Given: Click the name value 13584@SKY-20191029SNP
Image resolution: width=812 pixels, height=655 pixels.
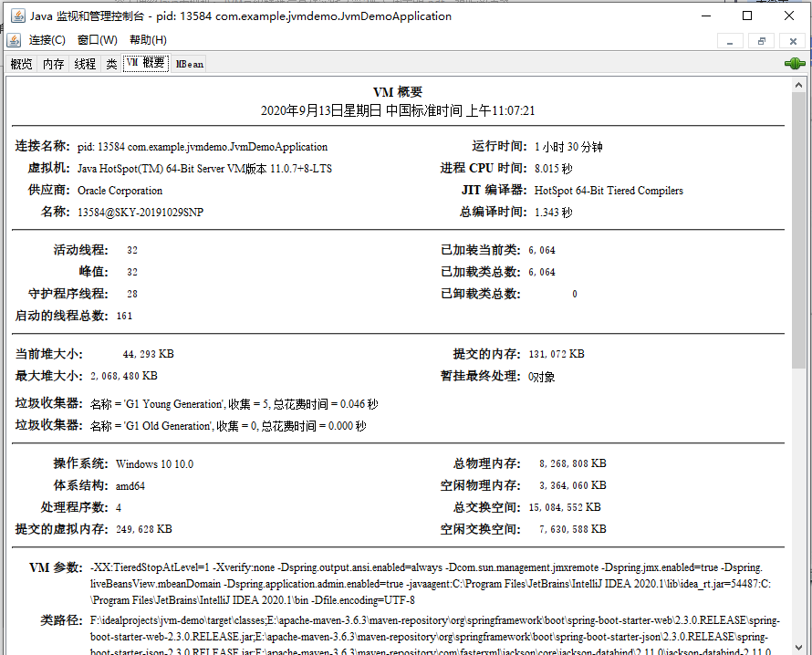Looking at the screenshot, I should [x=141, y=213].
